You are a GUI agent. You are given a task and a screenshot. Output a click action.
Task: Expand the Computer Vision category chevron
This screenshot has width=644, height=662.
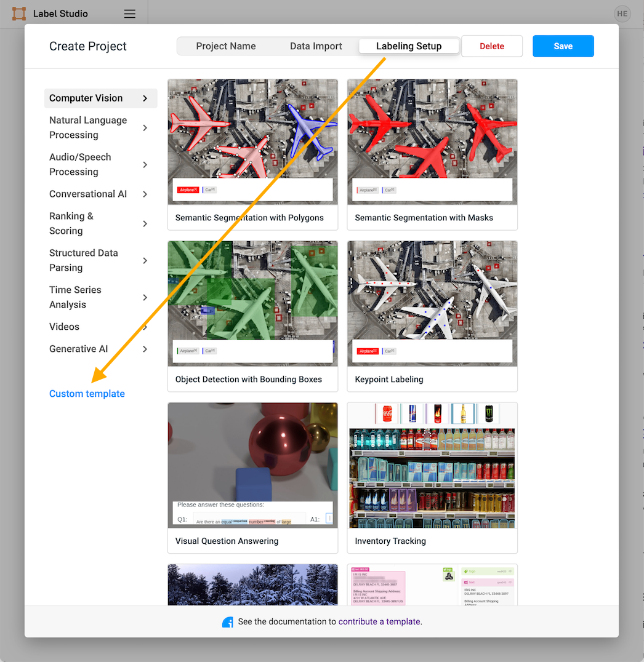click(x=145, y=98)
